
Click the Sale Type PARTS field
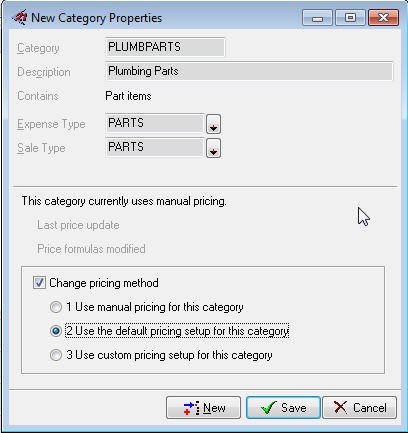pyautogui.click(x=155, y=147)
